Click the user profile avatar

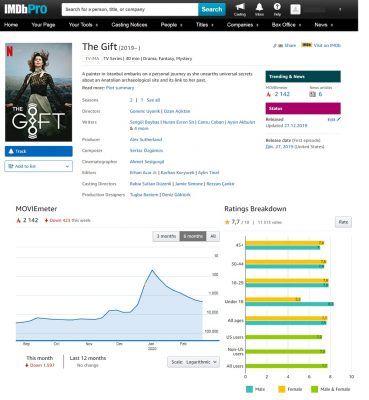(295, 9)
